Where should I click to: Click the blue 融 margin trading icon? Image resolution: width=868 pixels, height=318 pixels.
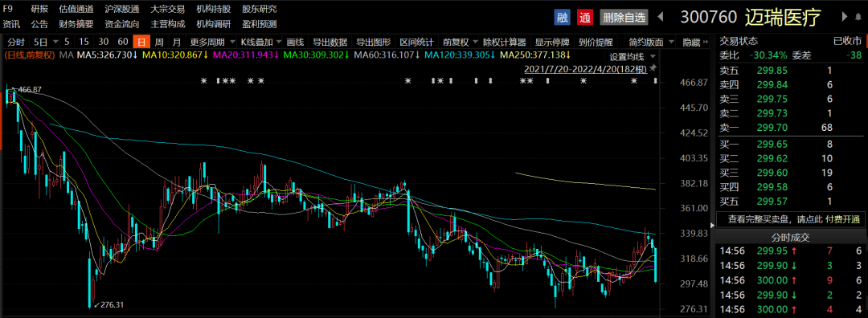pyautogui.click(x=563, y=17)
